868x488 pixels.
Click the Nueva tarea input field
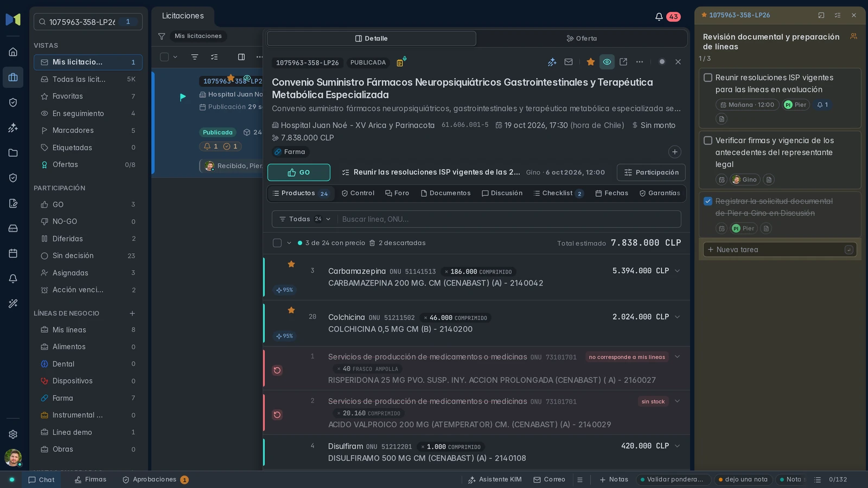click(x=780, y=249)
